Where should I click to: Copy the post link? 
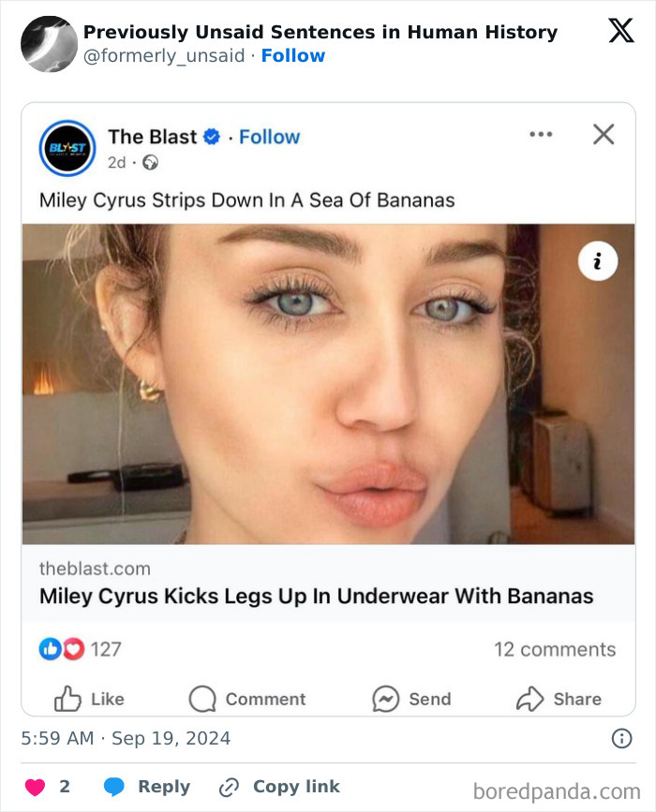281,787
